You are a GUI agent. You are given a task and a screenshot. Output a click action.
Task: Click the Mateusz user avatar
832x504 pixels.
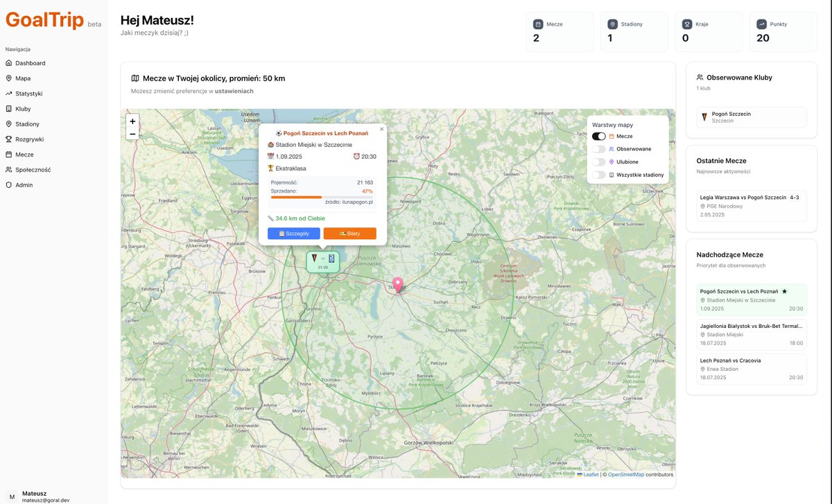[x=11, y=496]
